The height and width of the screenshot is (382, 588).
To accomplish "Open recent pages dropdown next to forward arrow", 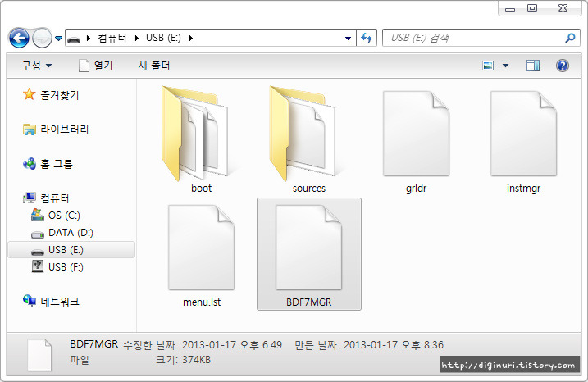I will pos(58,38).
